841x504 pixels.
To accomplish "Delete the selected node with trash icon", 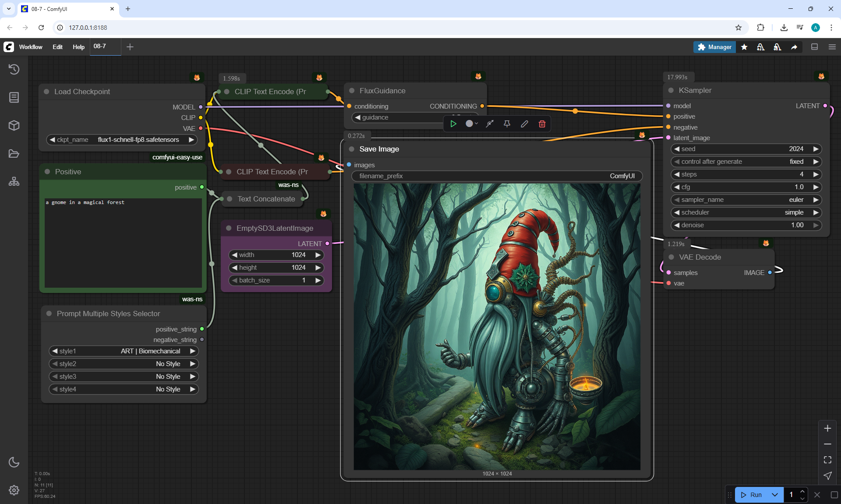I will click(x=542, y=124).
